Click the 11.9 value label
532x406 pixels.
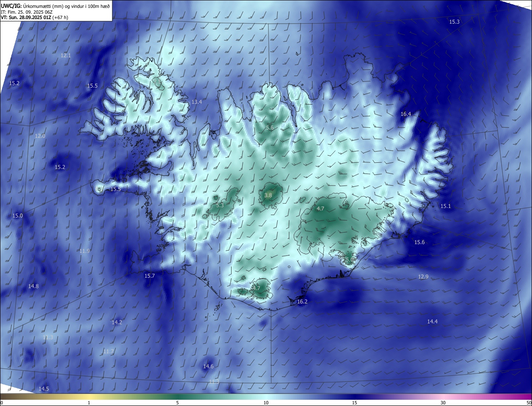pos(84,251)
